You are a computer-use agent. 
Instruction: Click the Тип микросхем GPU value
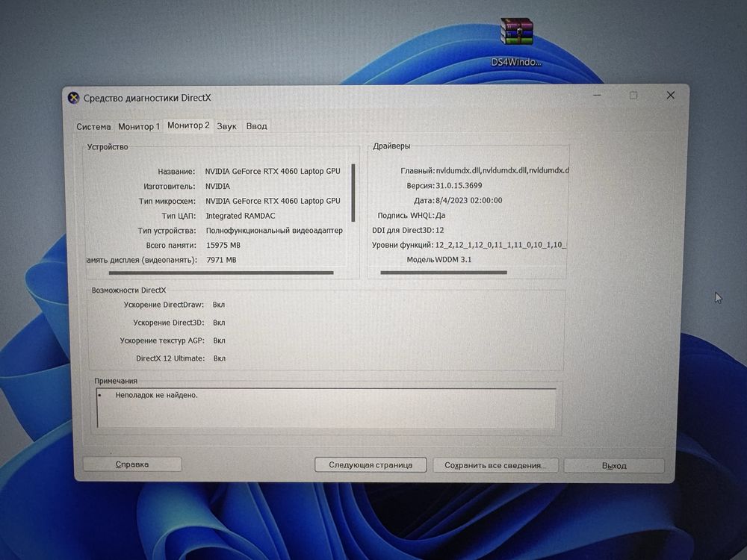pos(273,201)
